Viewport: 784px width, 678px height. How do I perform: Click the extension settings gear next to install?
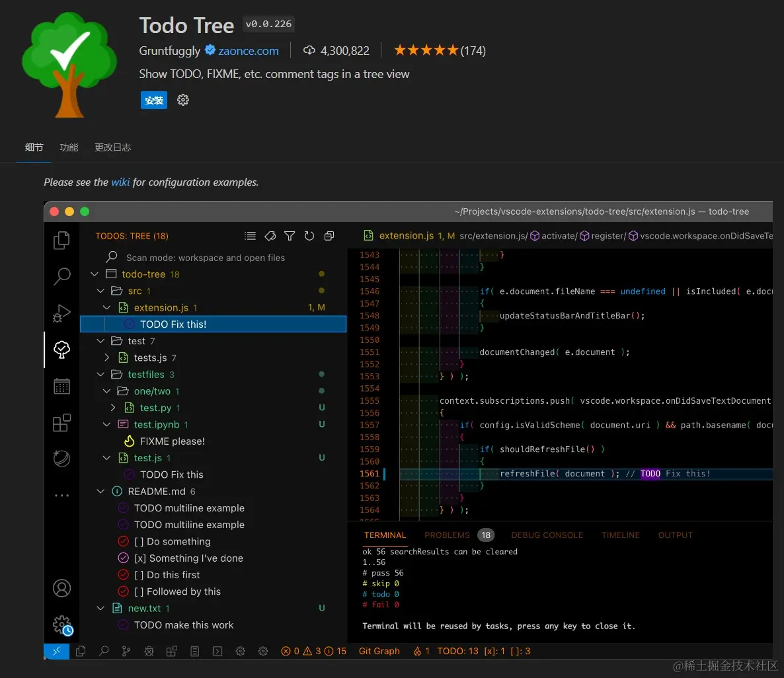[x=183, y=100]
